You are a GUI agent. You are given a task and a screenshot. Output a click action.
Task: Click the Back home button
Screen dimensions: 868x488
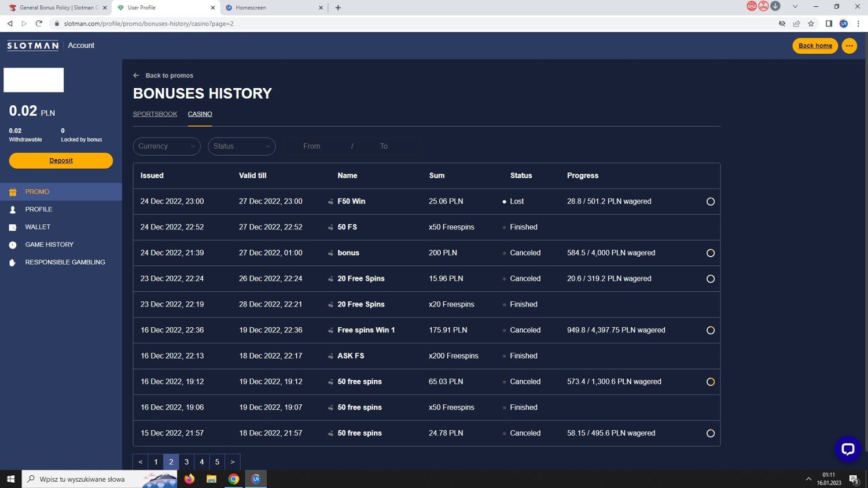815,46
